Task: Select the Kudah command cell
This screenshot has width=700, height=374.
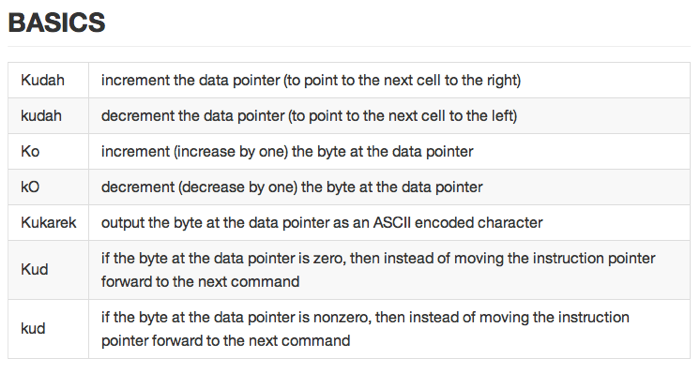Action: point(48,80)
